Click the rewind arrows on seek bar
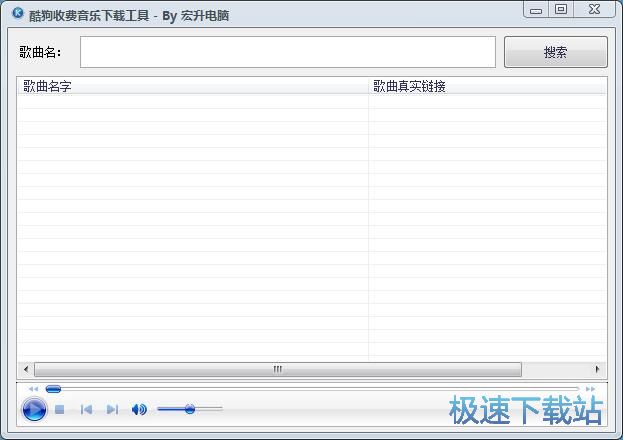The width and height of the screenshot is (623, 440). 33,389
